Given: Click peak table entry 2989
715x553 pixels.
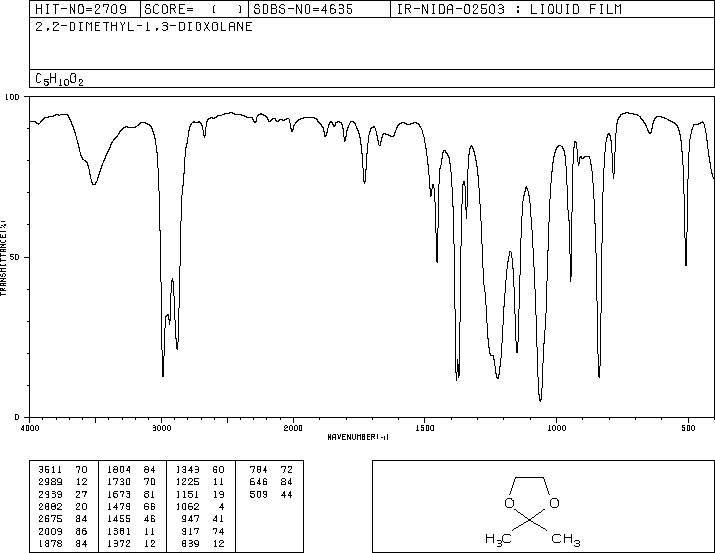Looking at the screenshot, I should tap(50, 482).
